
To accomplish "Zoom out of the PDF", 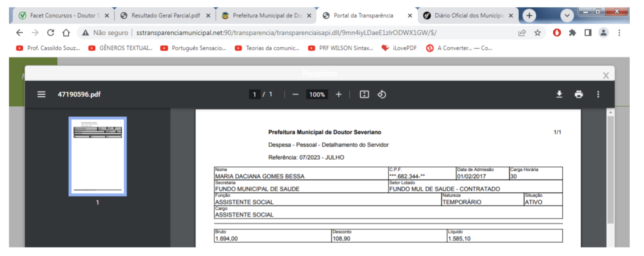I will click(295, 95).
